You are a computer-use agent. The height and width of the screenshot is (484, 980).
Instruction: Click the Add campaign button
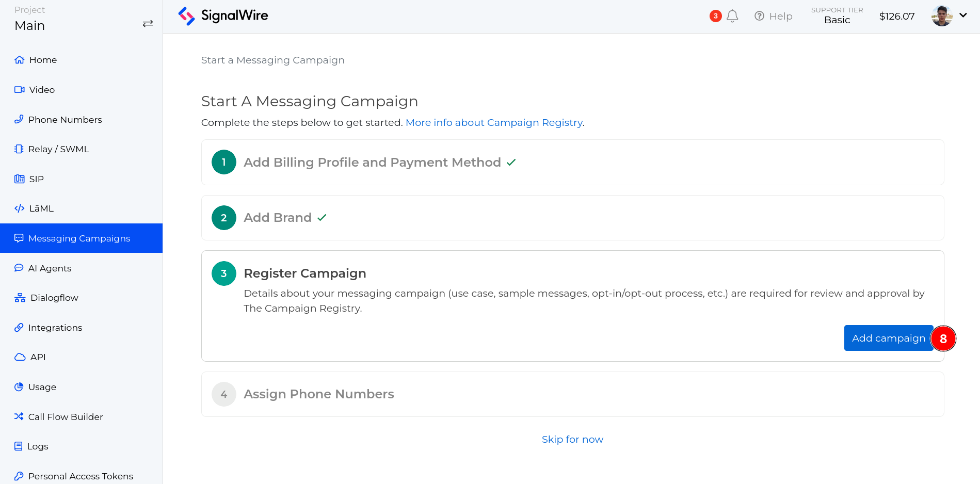click(888, 338)
